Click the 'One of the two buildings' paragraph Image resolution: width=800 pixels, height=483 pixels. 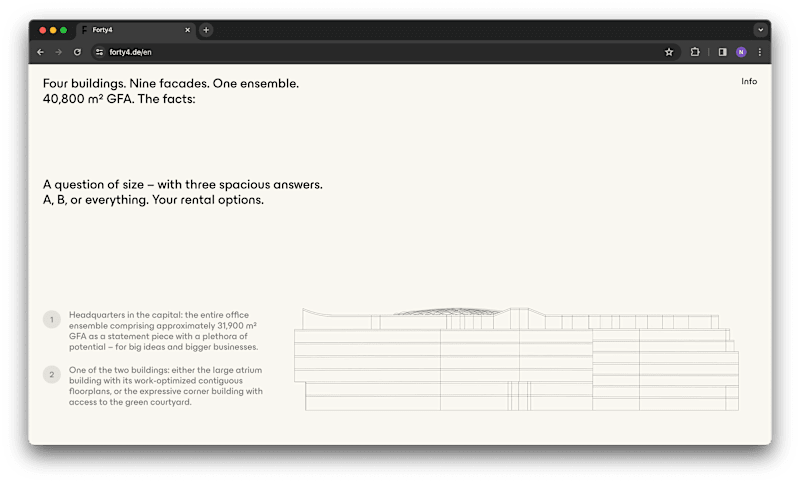pyautogui.click(x=166, y=386)
